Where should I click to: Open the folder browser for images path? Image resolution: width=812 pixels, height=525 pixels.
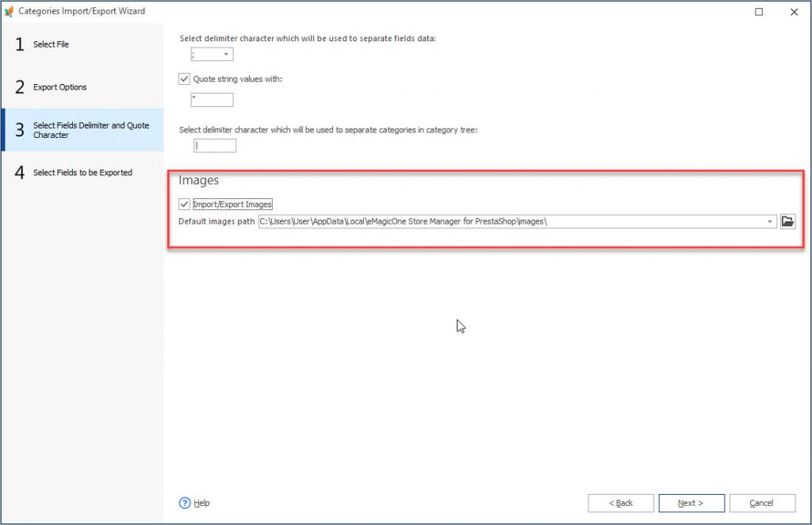pyautogui.click(x=787, y=221)
